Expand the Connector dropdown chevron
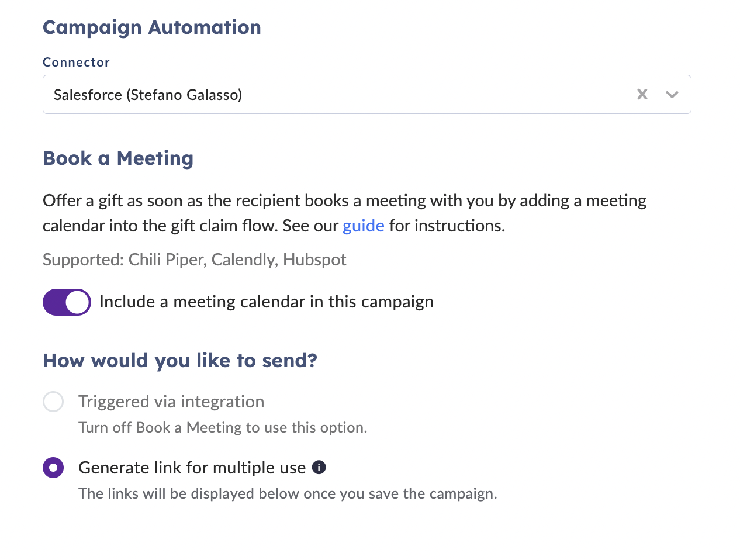Viewport: 740px width, 560px height. pos(672,95)
